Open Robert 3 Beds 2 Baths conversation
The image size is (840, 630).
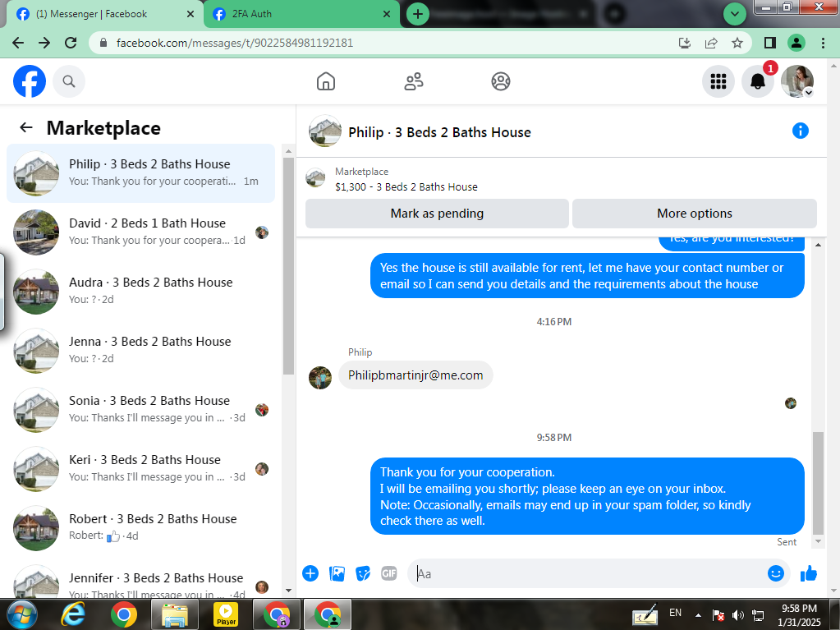pyautogui.click(x=141, y=528)
